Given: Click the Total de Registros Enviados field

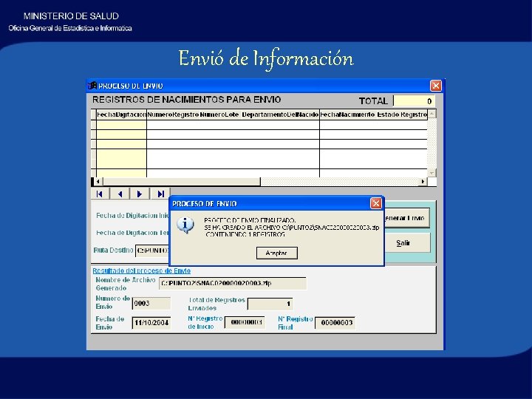Looking at the screenshot, I should [270, 304].
